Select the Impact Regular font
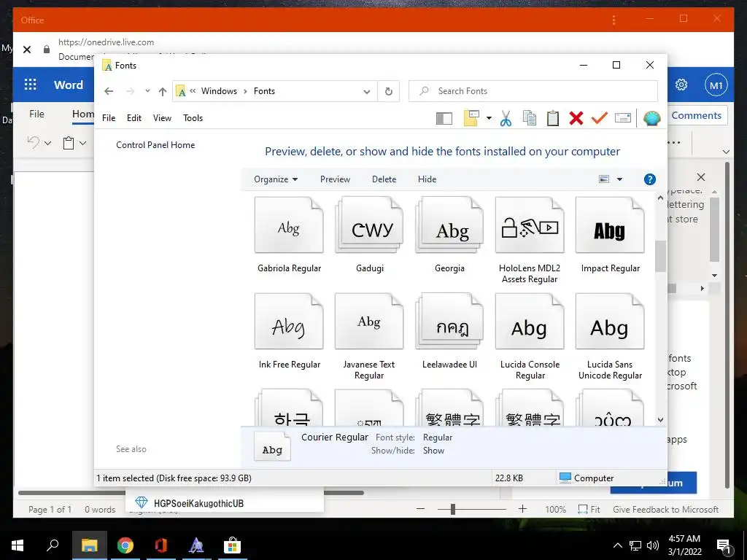The height and width of the screenshot is (560, 747). click(611, 236)
